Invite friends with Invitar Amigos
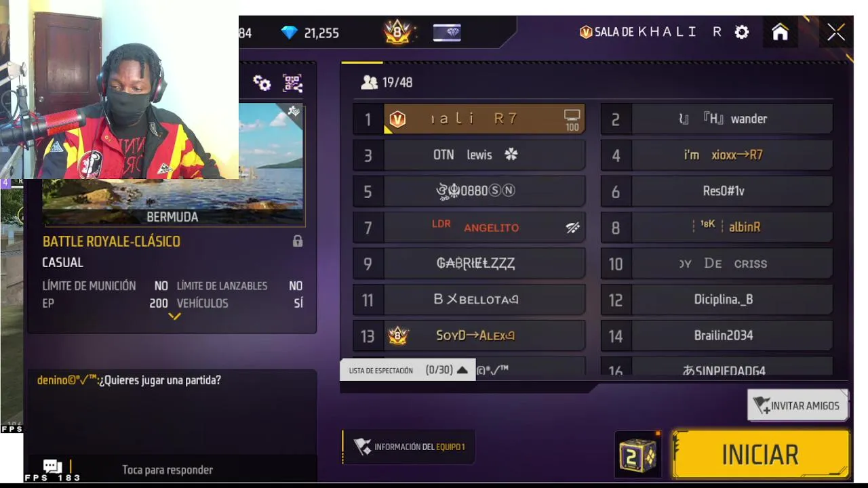The image size is (868, 488). 797,405
